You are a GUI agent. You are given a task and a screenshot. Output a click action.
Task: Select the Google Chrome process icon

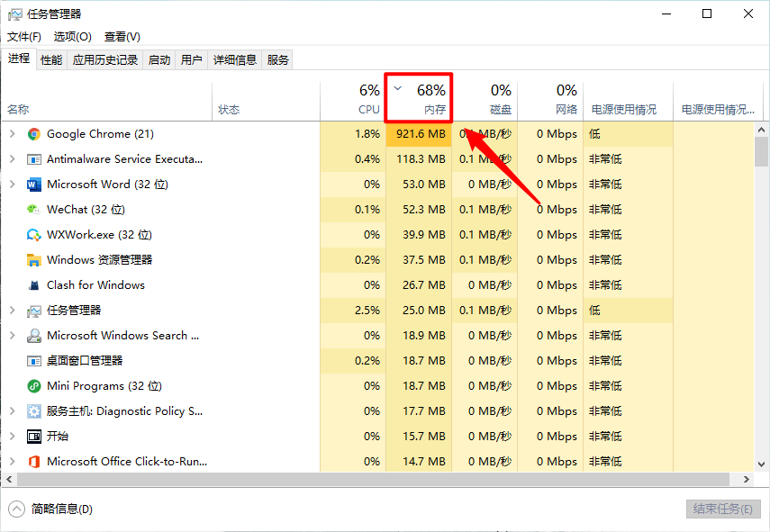coord(34,133)
